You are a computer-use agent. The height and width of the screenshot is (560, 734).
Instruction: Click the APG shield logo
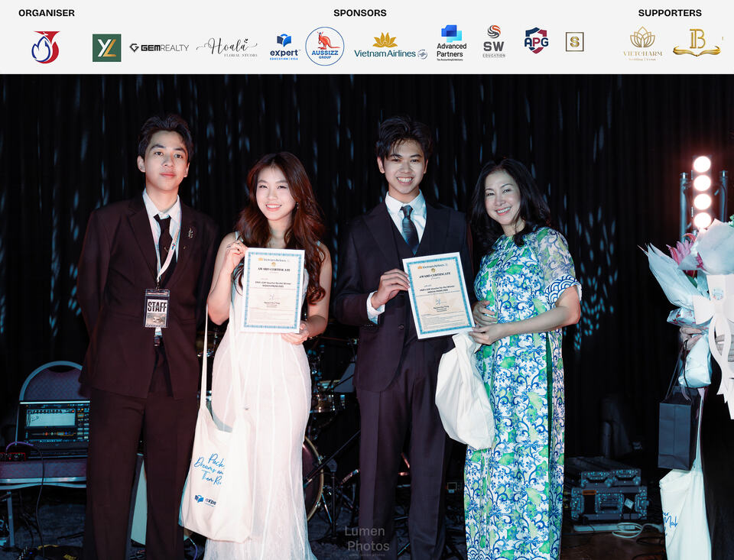(x=537, y=40)
